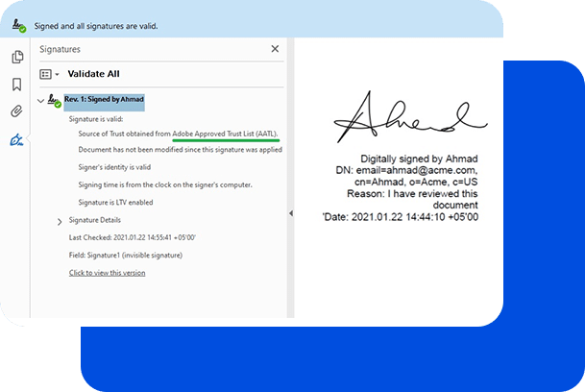Open the Signatures options list menu

pos(49,74)
